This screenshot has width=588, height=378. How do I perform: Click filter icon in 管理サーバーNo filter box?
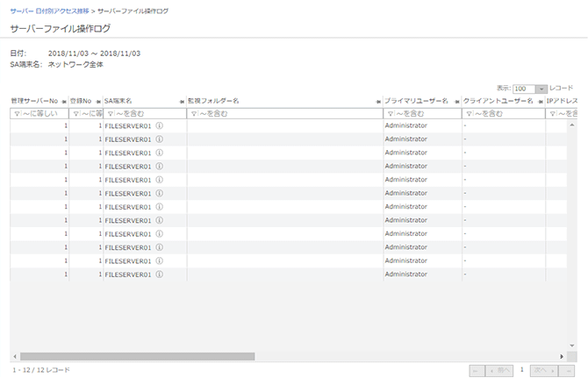18,114
